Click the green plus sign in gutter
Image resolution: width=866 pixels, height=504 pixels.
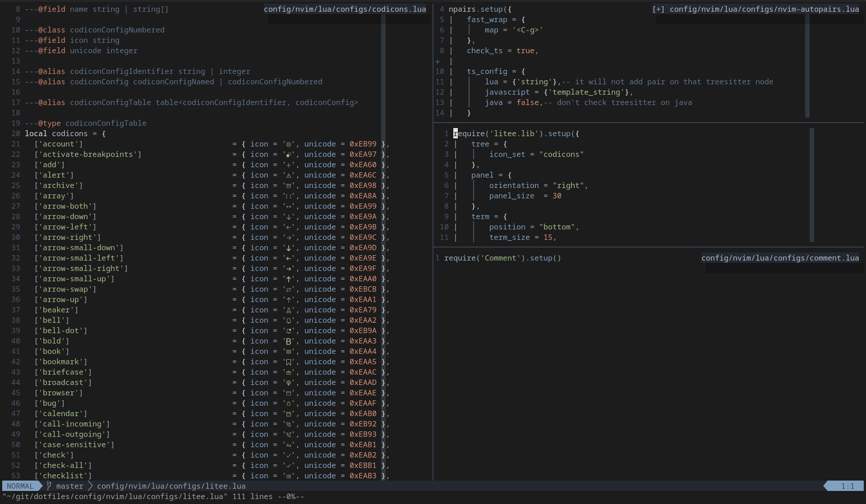click(438, 61)
